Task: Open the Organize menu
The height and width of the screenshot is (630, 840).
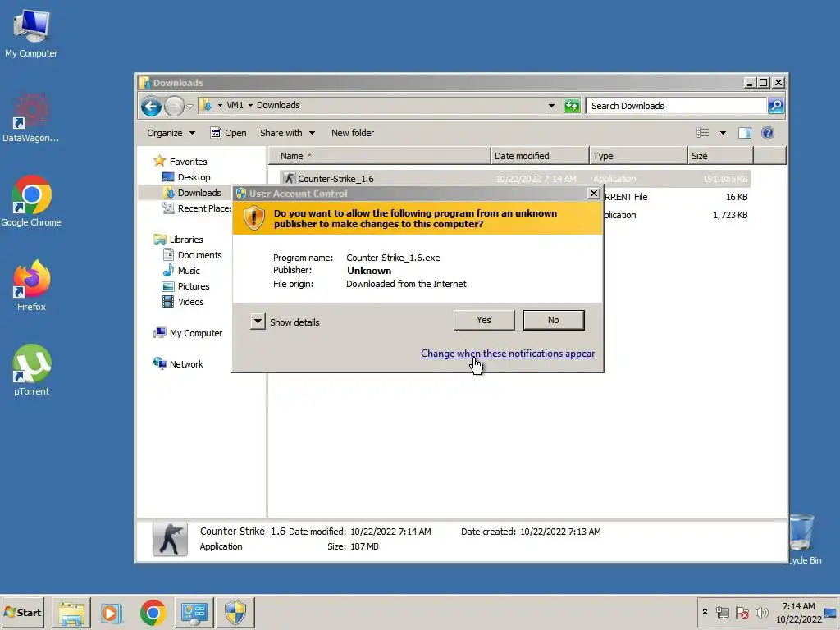Action: (171, 133)
